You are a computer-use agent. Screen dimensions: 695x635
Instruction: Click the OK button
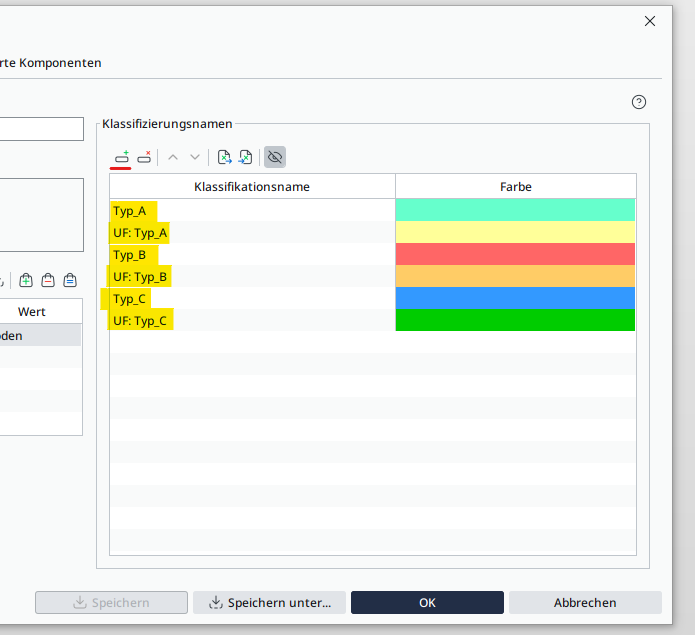tap(427, 602)
